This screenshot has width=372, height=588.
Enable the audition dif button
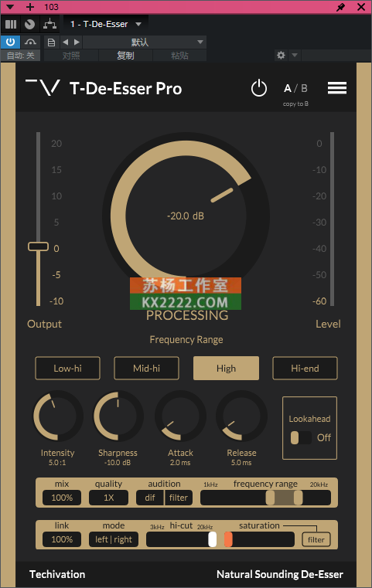point(150,498)
